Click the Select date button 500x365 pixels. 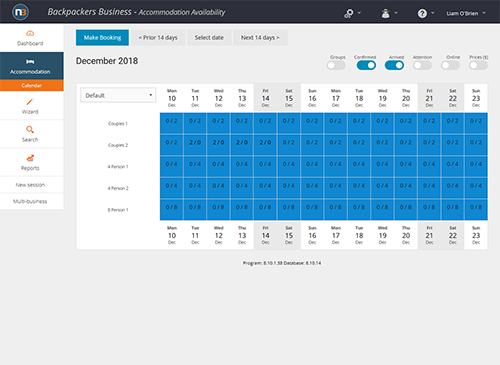pos(209,38)
